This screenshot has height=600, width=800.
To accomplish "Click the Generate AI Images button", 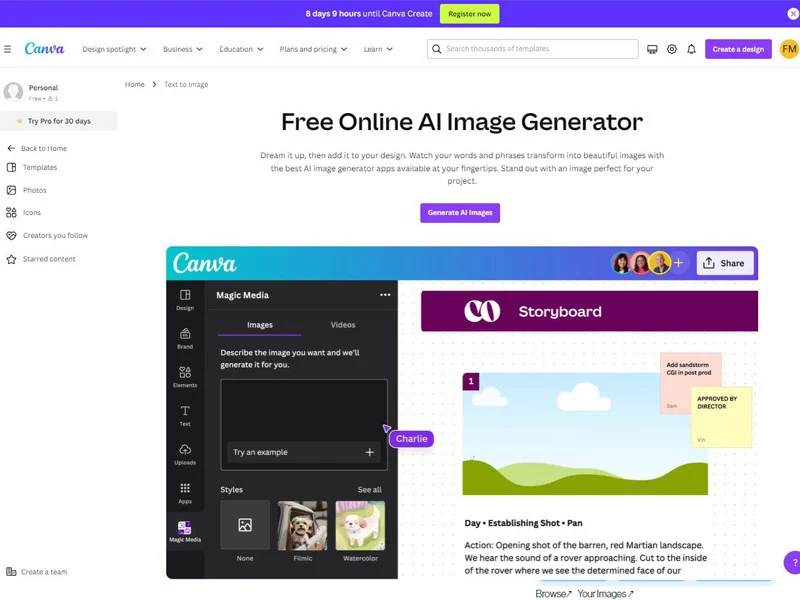I will [460, 213].
